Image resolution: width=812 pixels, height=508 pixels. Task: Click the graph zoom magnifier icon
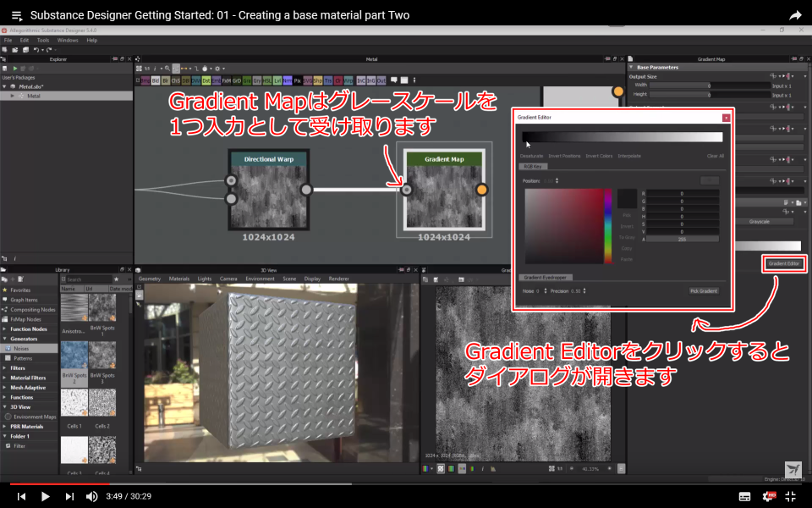click(167, 69)
